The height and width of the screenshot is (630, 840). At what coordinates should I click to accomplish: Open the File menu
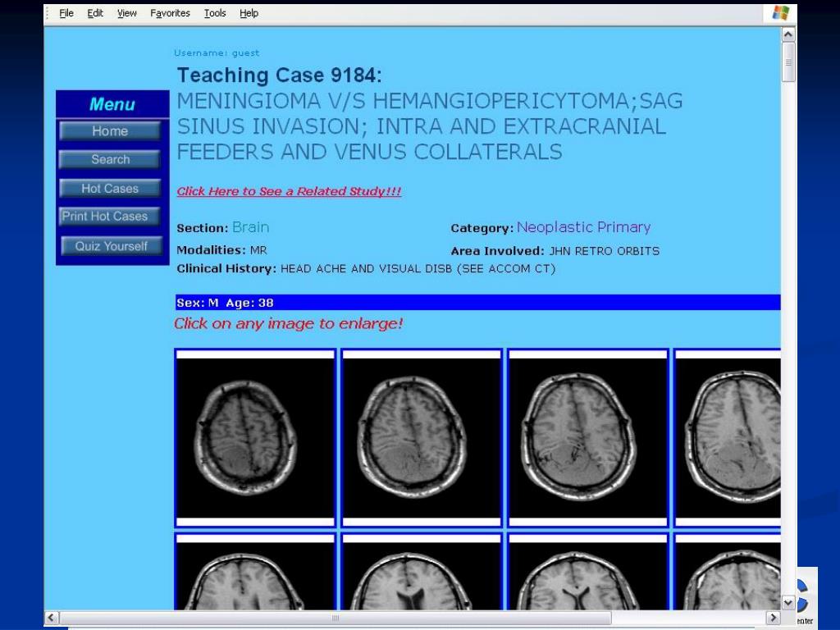[x=66, y=13]
